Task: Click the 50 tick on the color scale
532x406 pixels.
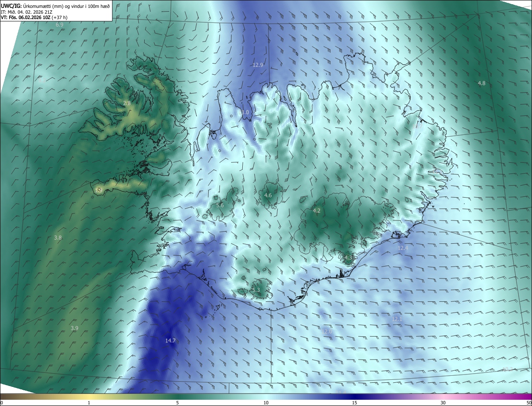Action: coord(529,403)
